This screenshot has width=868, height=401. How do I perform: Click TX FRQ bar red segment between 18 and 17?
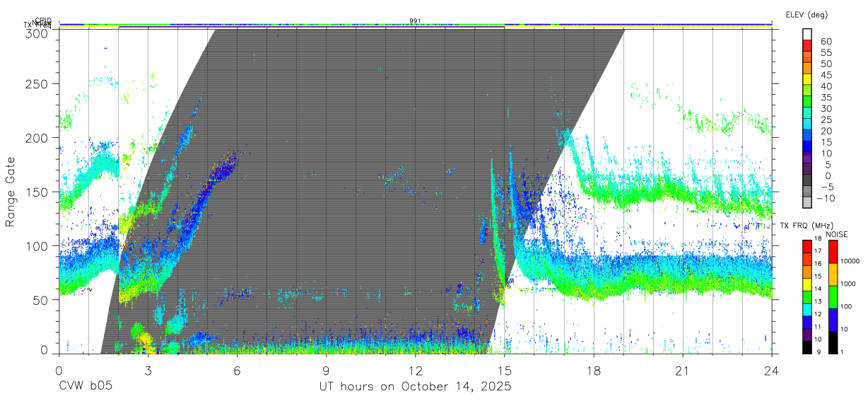[x=808, y=248]
